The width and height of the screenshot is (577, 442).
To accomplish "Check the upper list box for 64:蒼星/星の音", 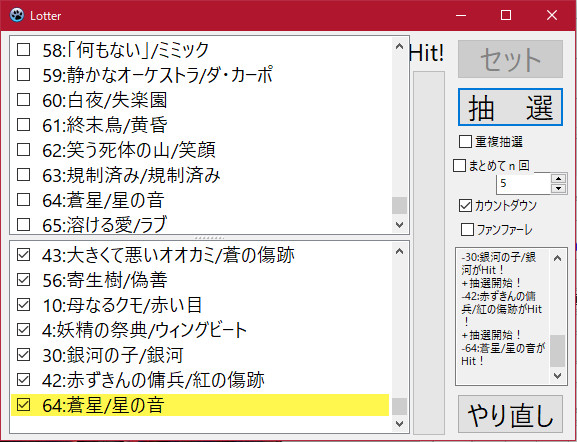I will pyautogui.click(x=24, y=199).
